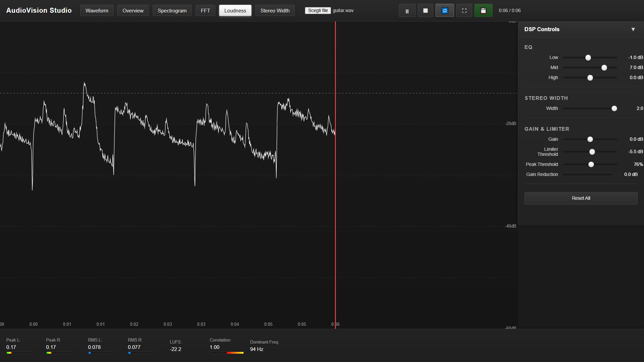Select the FFT view
This screenshot has width=644, height=362.
[x=205, y=11]
